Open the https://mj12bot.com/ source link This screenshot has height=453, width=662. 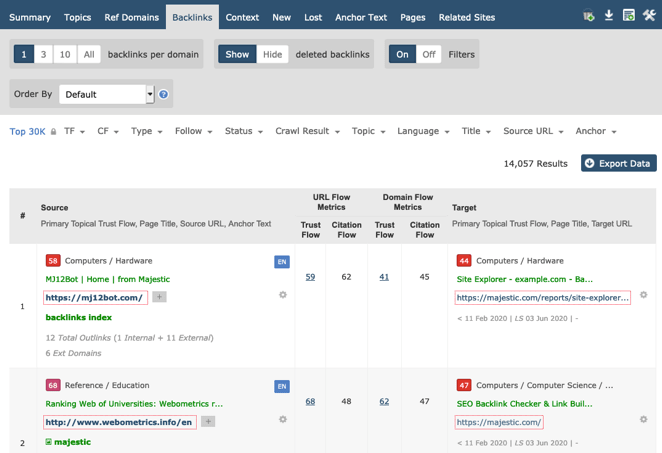[x=95, y=297]
